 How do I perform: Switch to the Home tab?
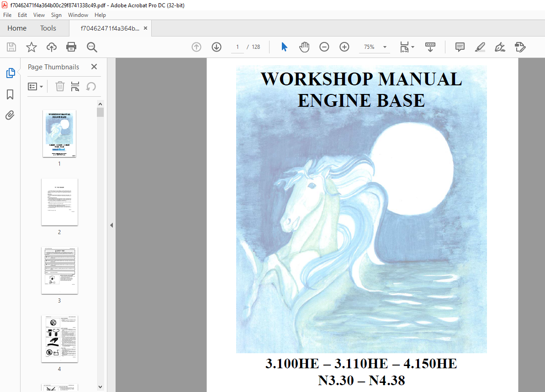pyautogui.click(x=17, y=28)
